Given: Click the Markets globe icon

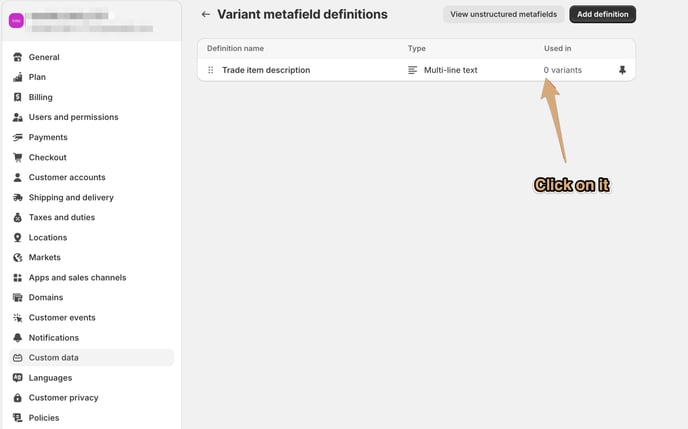Looking at the screenshot, I should [18, 257].
